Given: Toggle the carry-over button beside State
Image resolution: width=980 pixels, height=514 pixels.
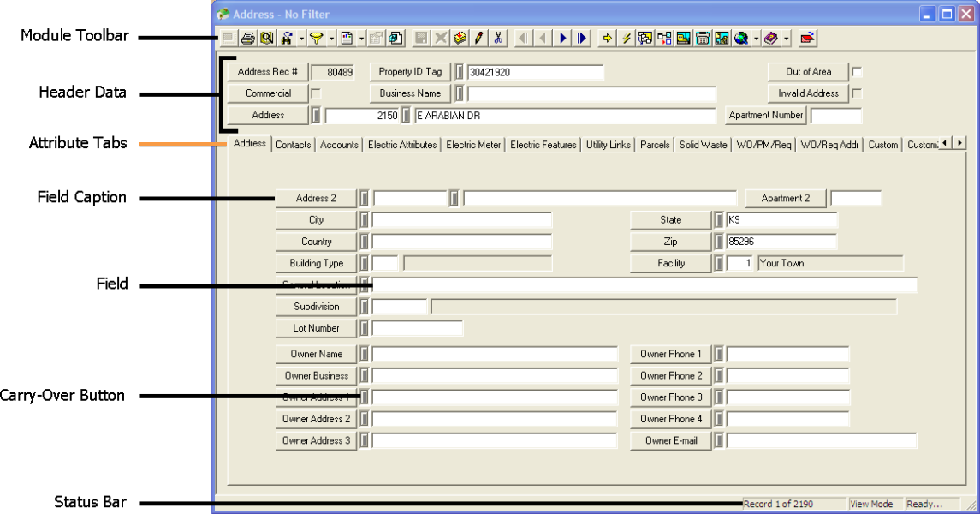Looking at the screenshot, I should pos(719,220).
